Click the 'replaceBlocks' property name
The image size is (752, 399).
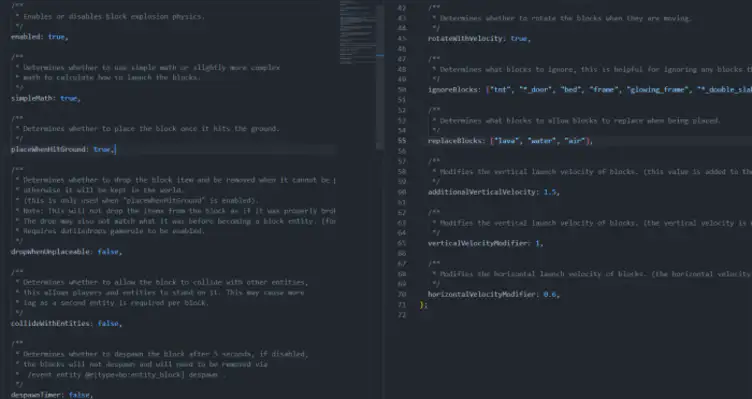pos(455,141)
